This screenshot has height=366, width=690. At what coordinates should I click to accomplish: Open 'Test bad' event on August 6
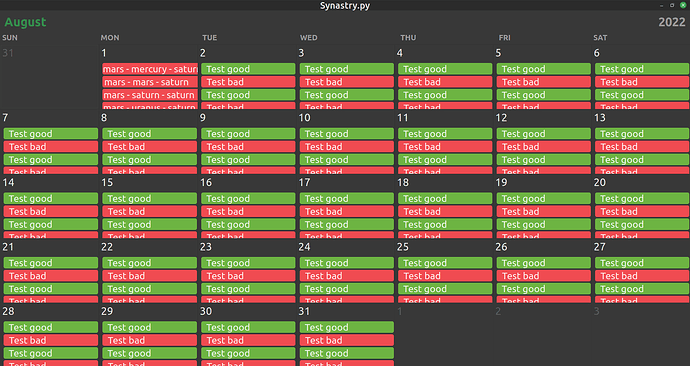[x=642, y=82]
